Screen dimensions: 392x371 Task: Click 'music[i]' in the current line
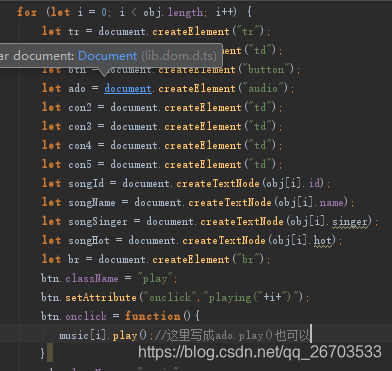tap(83, 335)
